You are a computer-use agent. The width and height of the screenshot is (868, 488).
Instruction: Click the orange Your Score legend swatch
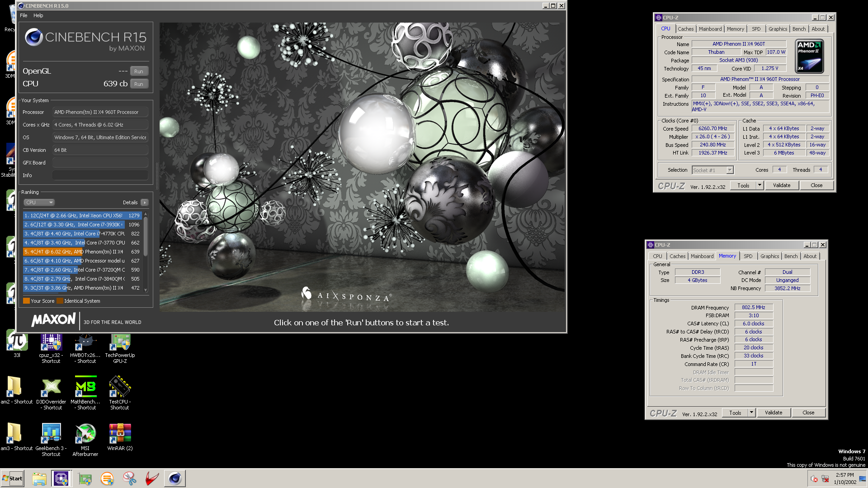[26, 301]
